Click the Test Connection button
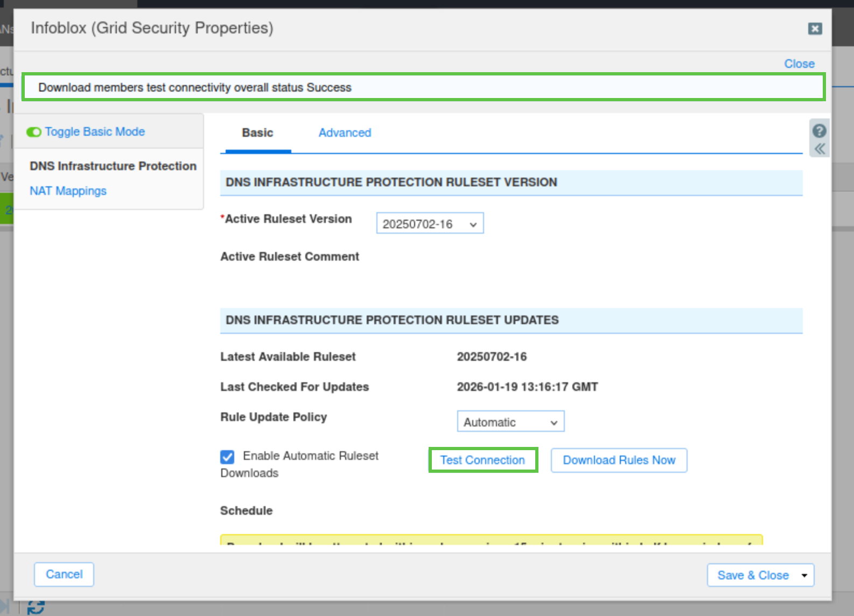Image resolution: width=854 pixels, height=616 pixels. coord(482,460)
